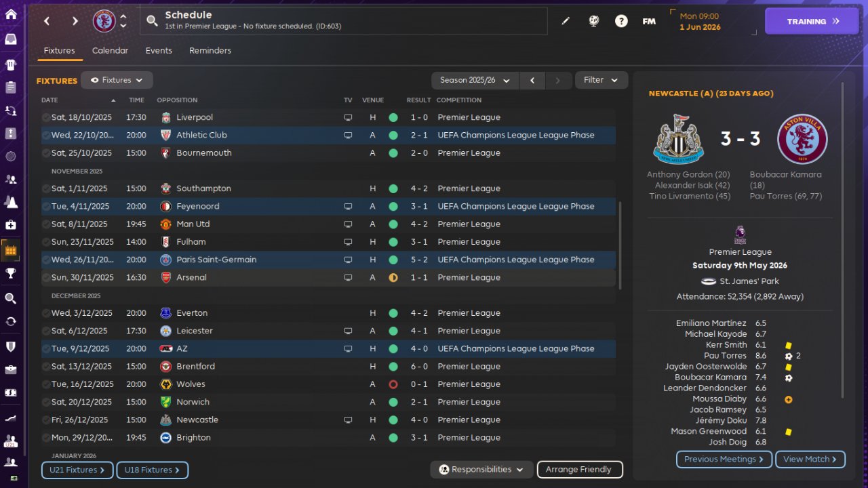Click the Newcastle crest in match summary

tap(679, 140)
